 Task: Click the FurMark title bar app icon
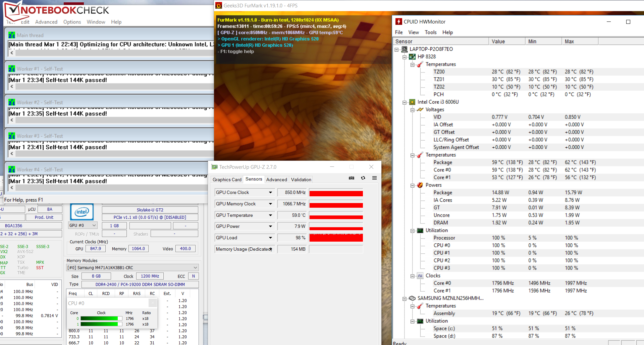219,5
